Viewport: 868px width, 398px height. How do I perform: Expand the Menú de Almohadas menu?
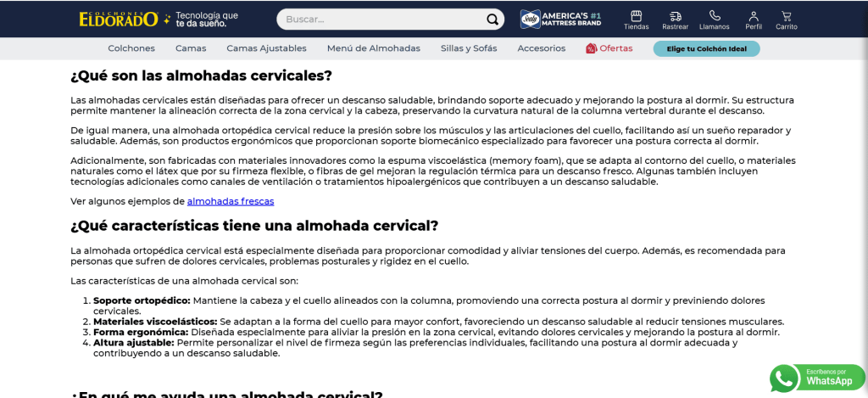pyautogui.click(x=373, y=48)
